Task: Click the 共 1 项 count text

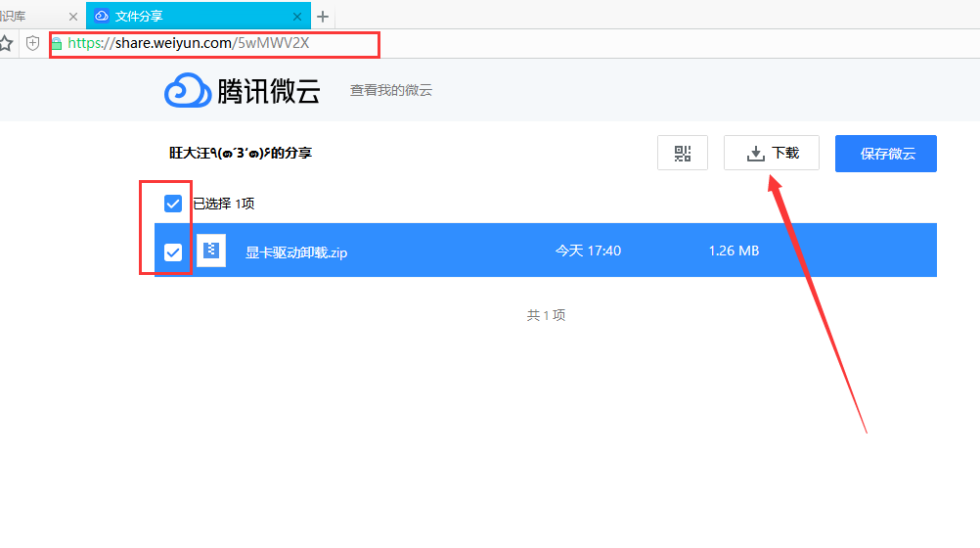Action: [x=547, y=315]
